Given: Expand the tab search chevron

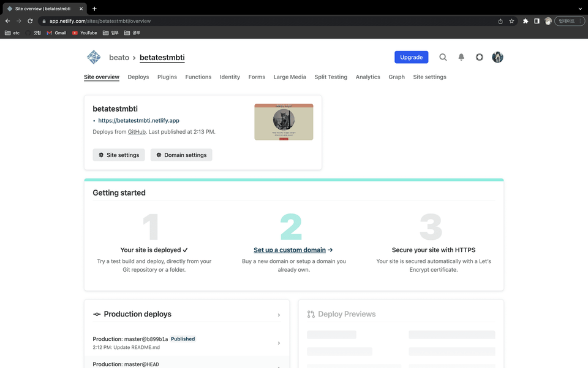Looking at the screenshot, I should (x=580, y=9).
